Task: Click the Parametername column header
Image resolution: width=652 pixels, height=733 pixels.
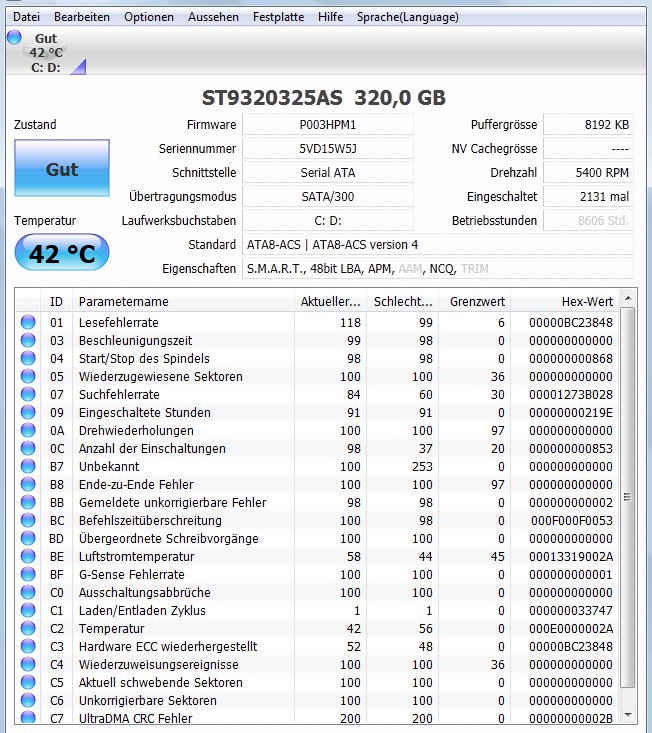Action: (x=184, y=302)
